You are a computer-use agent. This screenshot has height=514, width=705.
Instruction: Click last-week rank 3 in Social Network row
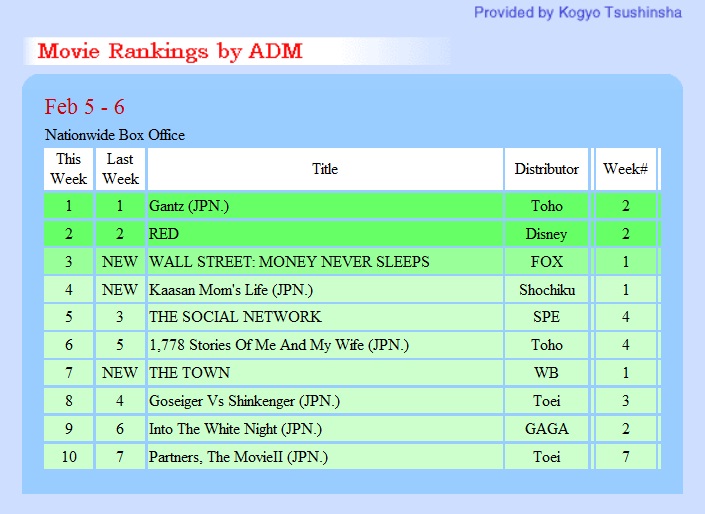(x=120, y=317)
